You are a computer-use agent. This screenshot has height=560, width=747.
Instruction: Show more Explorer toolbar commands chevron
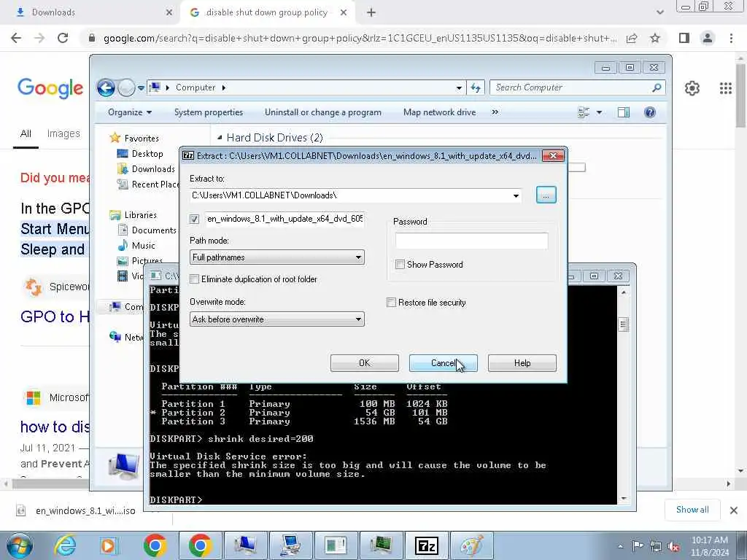[495, 112]
